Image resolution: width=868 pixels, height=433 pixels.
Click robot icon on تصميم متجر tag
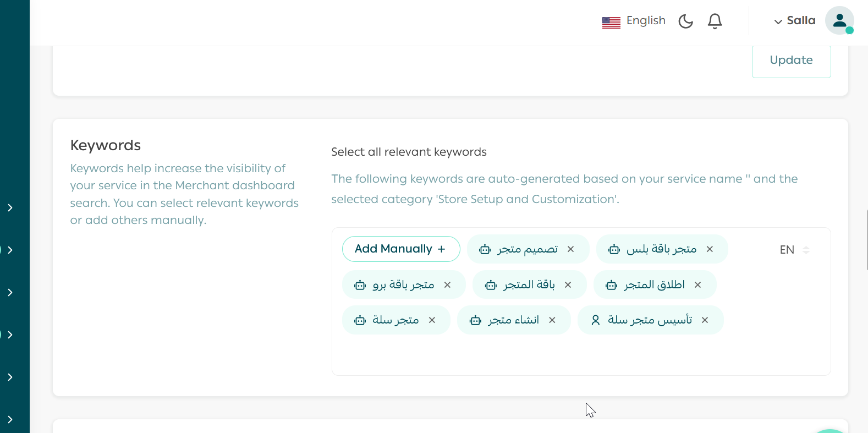[x=485, y=250]
